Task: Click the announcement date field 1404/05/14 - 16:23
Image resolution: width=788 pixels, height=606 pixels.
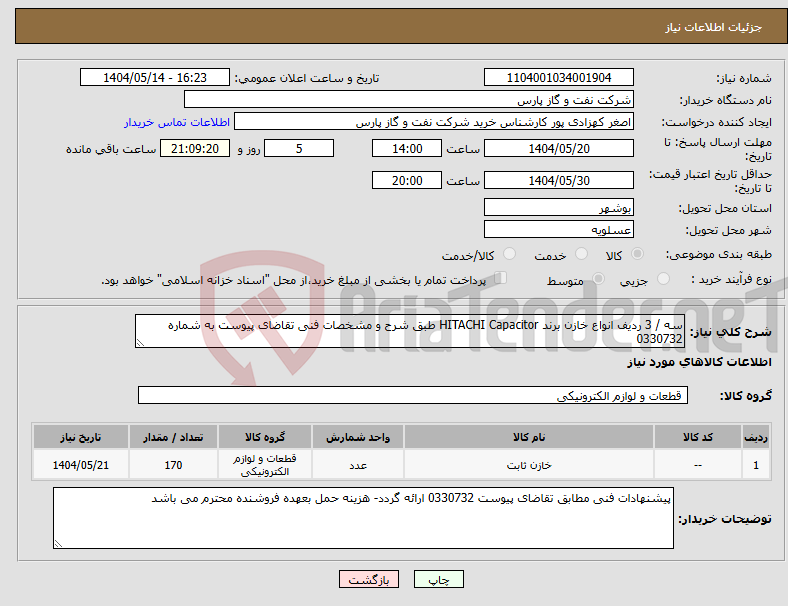Action: click(x=155, y=77)
